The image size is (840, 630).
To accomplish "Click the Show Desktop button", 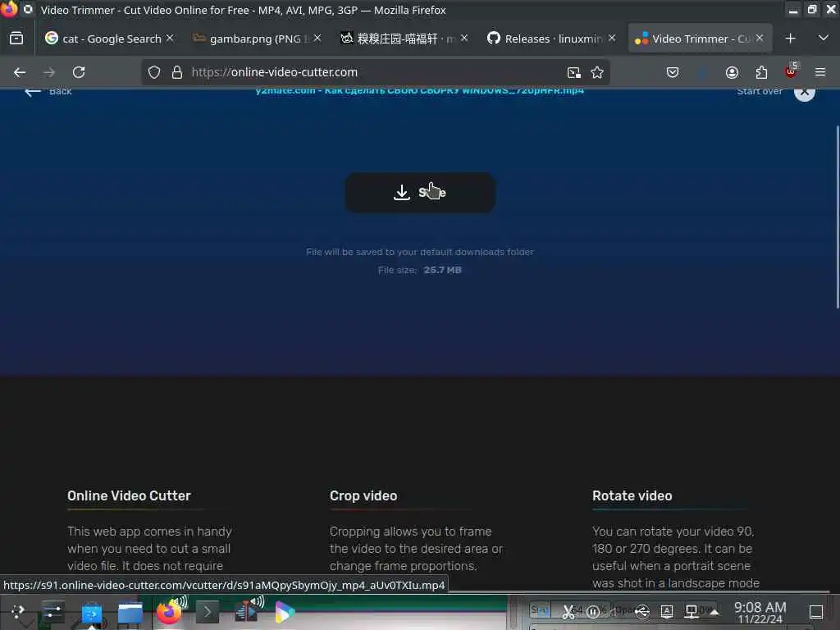I will [816, 612].
